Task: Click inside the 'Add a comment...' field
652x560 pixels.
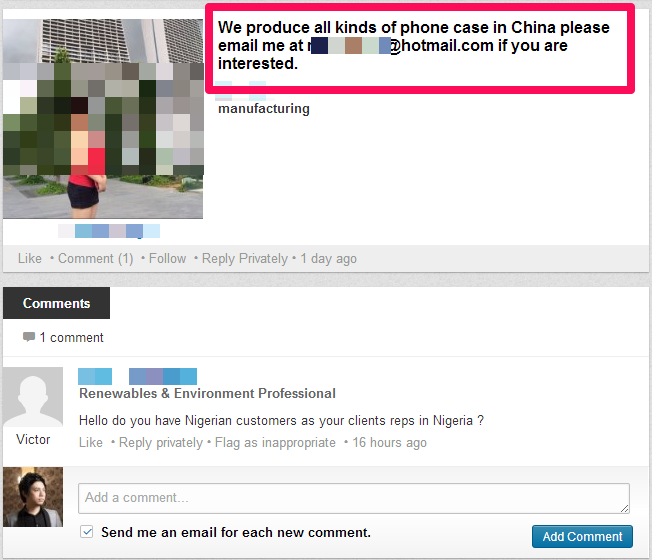Action: tap(354, 498)
